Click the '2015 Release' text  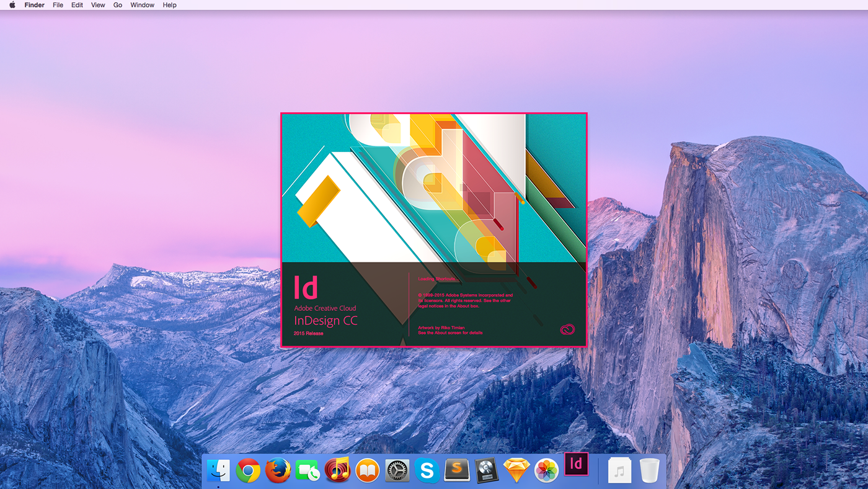click(x=309, y=333)
